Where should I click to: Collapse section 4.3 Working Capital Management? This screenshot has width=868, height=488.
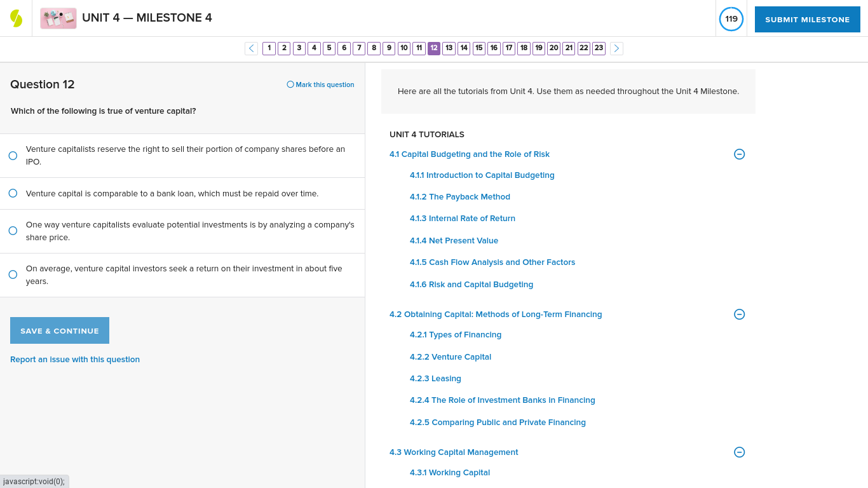[738, 452]
